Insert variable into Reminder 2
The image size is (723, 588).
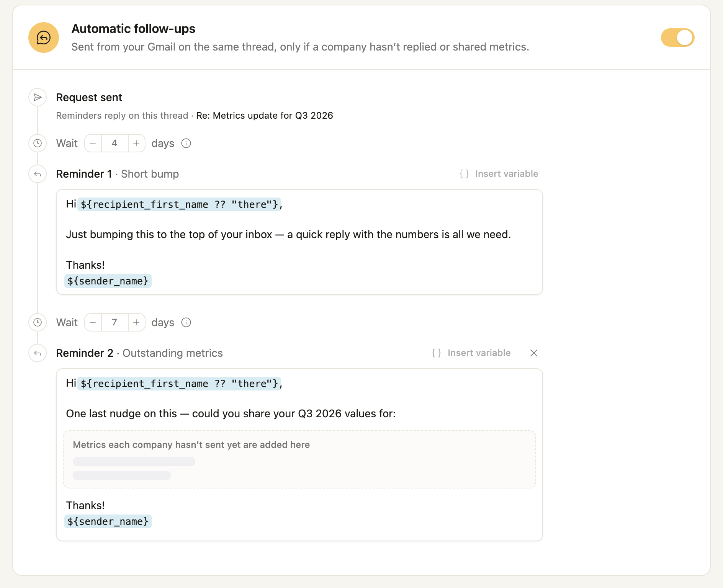pos(471,353)
